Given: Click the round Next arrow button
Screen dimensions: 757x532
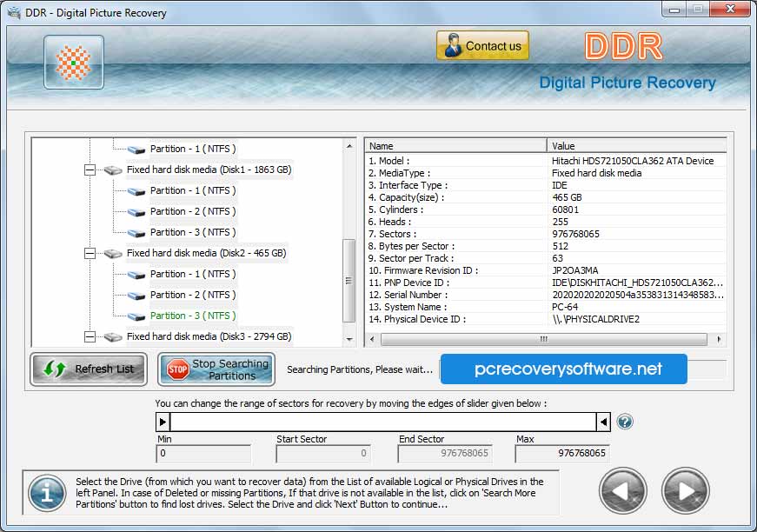Looking at the screenshot, I should pyautogui.click(x=686, y=491).
